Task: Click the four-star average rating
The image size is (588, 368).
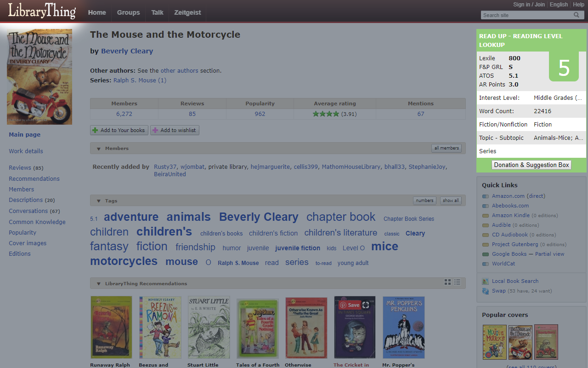Action: [x=326, y=114]
